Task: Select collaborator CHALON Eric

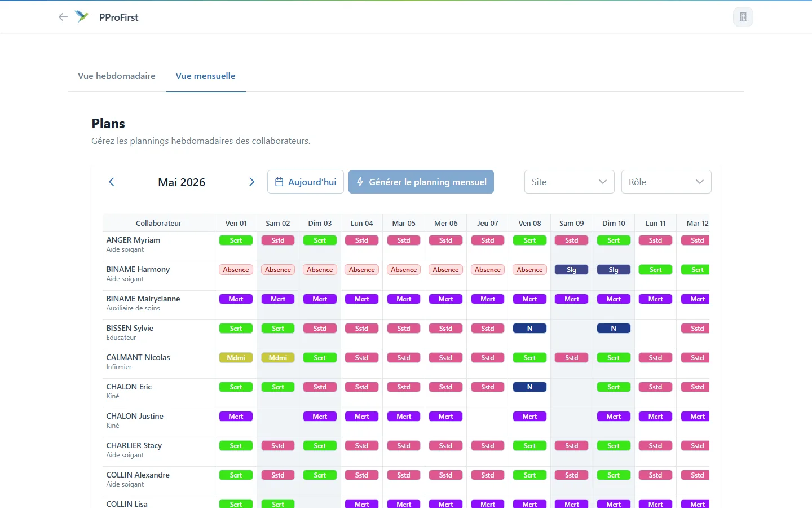Action: point(129,387)
